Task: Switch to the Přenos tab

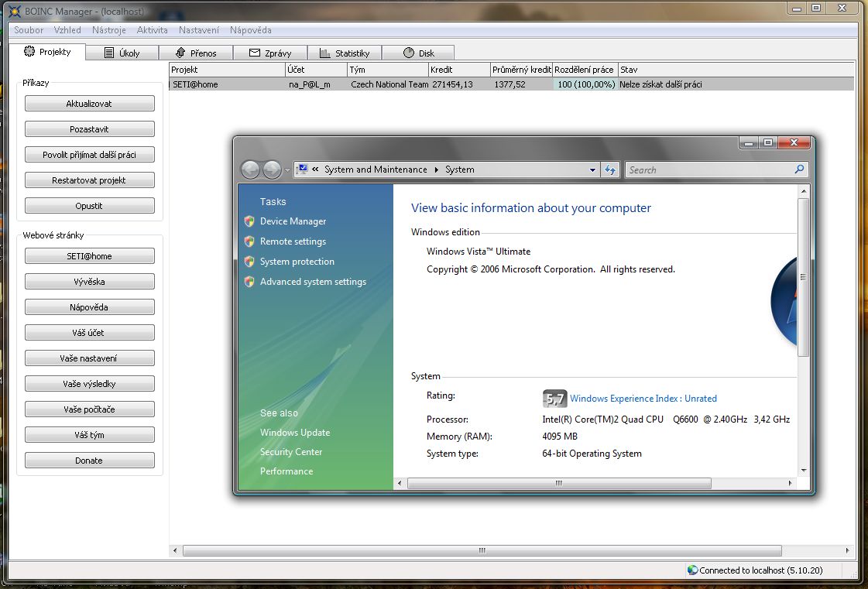Action: pos(196,53)
